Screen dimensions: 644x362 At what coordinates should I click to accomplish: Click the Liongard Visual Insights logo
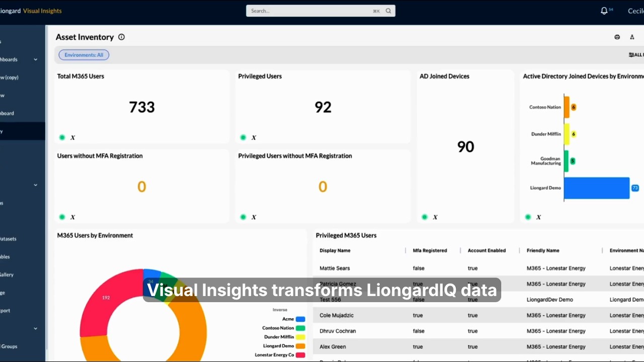coord(31,11)
